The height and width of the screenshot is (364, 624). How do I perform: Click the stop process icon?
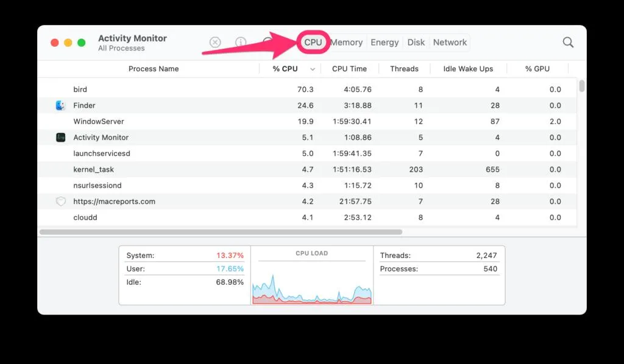tap(215, 42)
